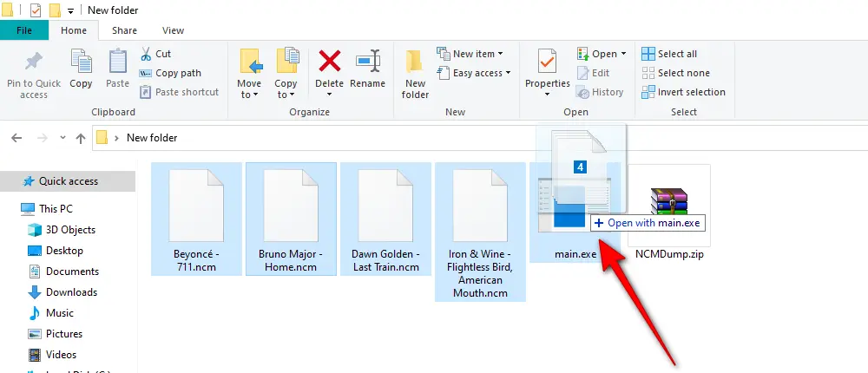Click Invert selection
The height and width of the screenshot is (373, 868).
(683, 92)
